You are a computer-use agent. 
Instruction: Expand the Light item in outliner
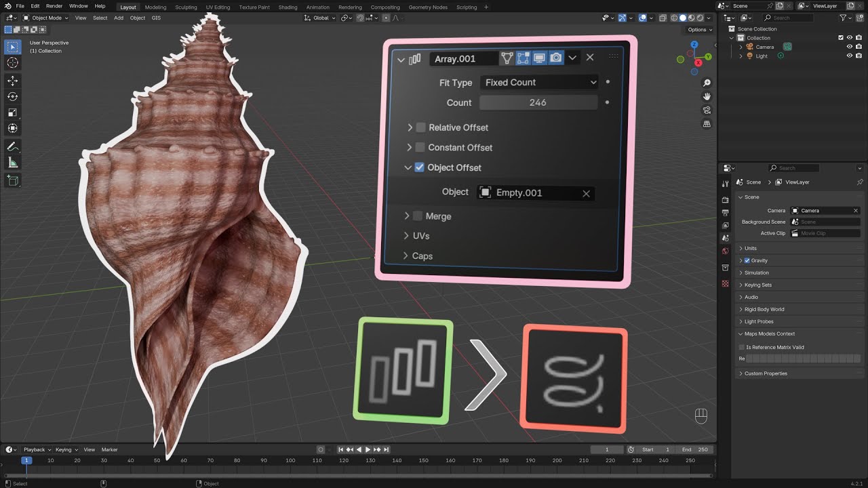(741, 56)
